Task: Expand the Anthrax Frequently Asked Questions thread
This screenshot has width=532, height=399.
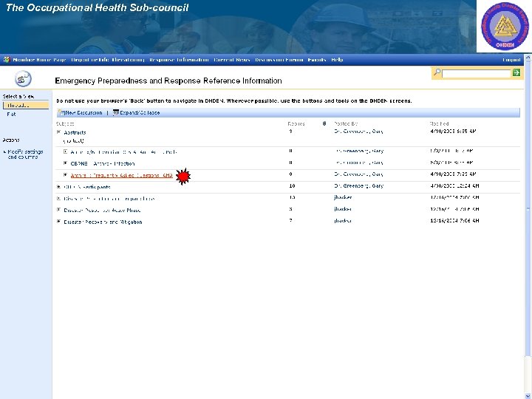Action: 66,175
